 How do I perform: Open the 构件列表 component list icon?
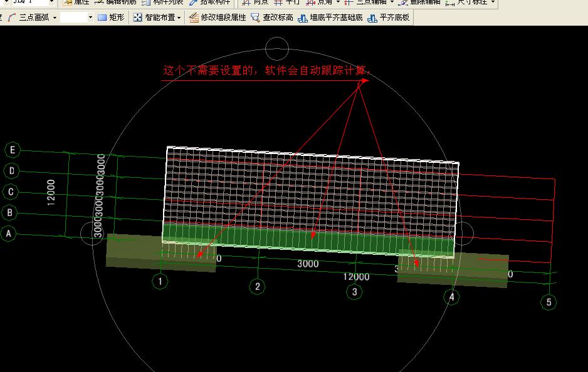click(146, 3)
